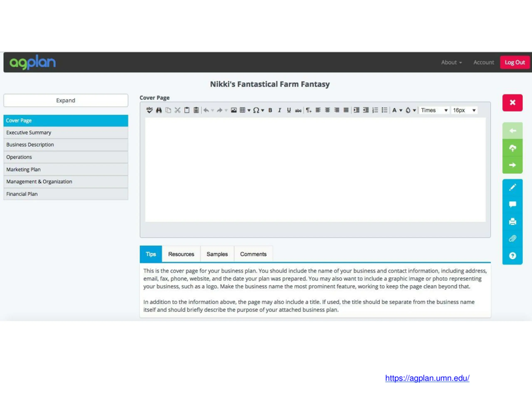
Task: Open find and replace (binoculars icon)
Action: coord(159,110)
